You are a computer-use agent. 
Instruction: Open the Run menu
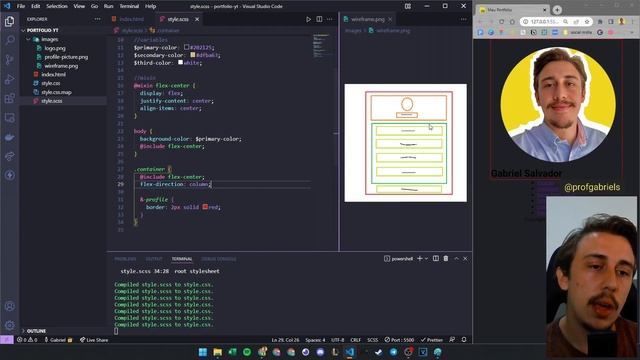(108, 6)
